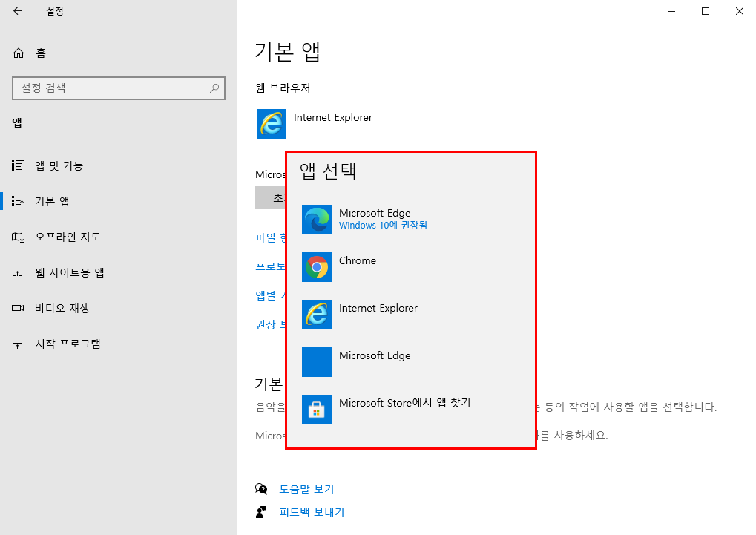
Task: Open 오프라인 지도 settings
Action: tap(56, 237)
